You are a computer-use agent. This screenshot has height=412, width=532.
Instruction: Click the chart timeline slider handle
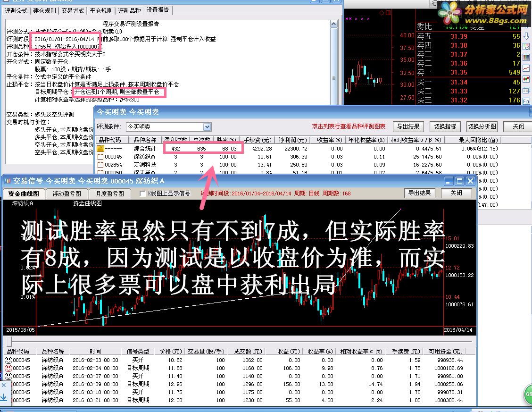coord(9,341)
